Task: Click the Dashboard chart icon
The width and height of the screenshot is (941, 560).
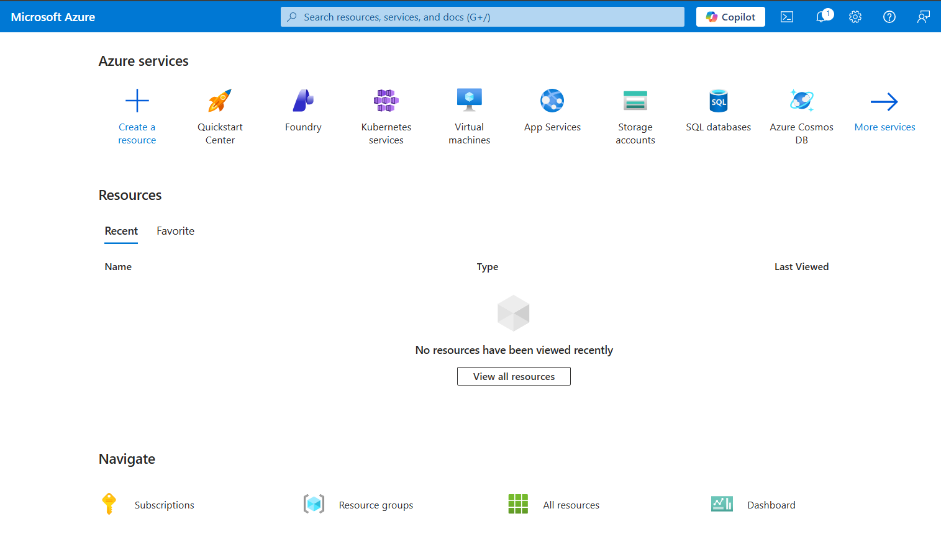Action: [722, 504]
